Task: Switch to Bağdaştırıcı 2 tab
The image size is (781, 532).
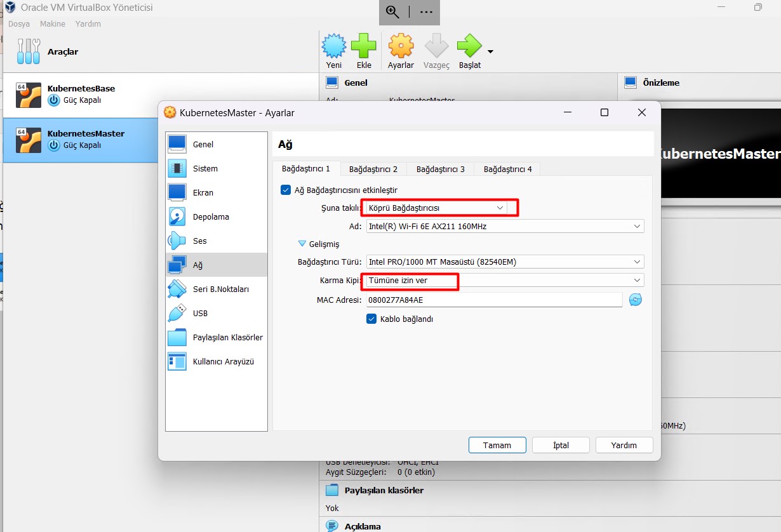Action: pyautogui.click(x=373, y=169)
